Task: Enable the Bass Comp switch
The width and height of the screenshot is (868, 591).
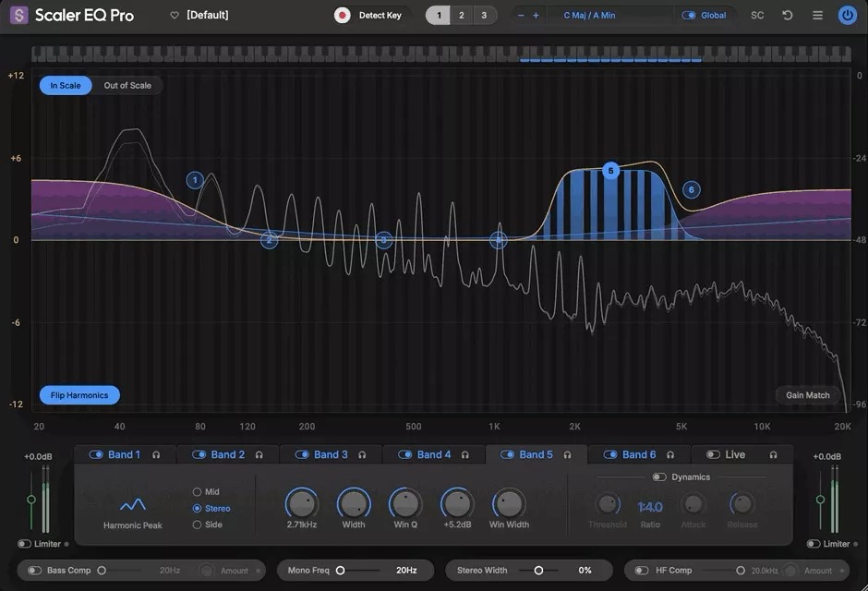Action: (34, 571)
